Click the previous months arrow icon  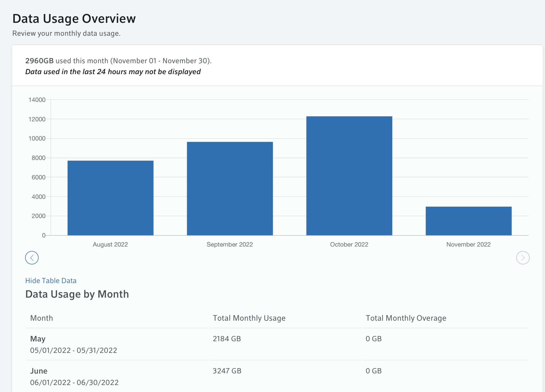32,258
